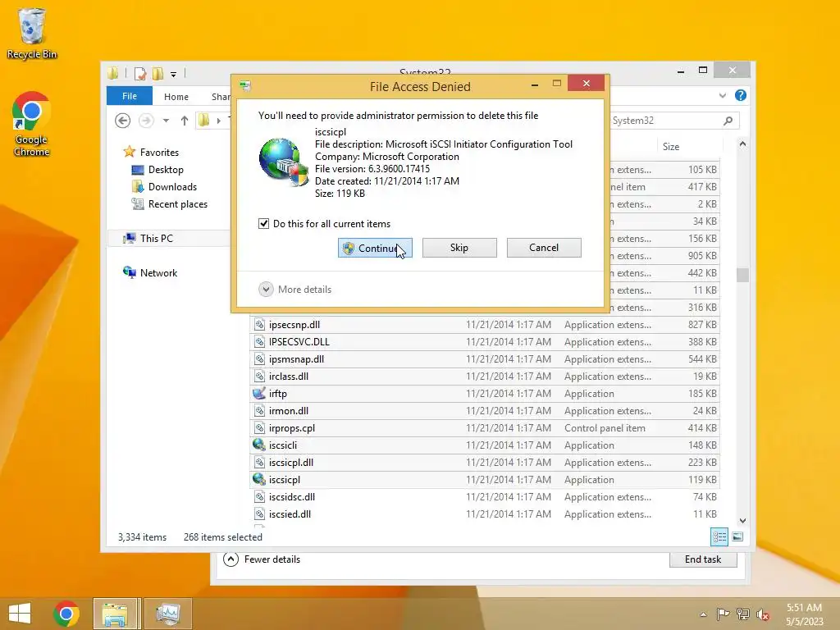Select the ipsmsnap.dll file
Viewport: 840px width, 630px height.
click(485, 359)
